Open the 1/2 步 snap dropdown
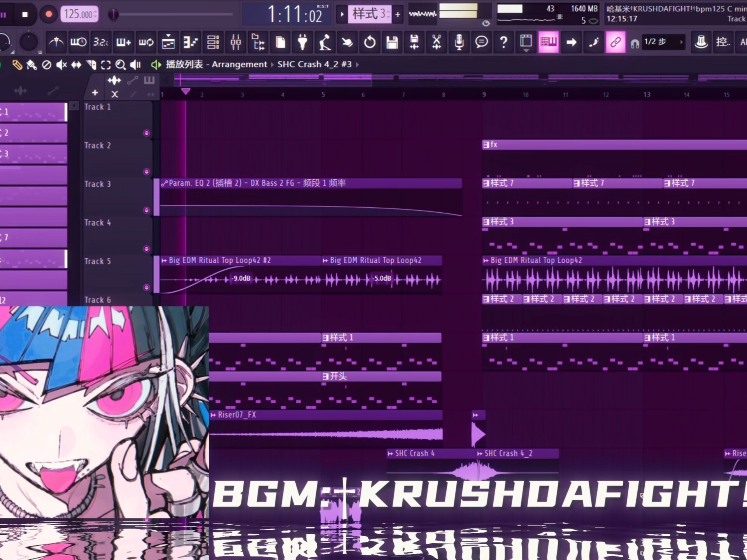747x560 pixels. coord(663,42)
